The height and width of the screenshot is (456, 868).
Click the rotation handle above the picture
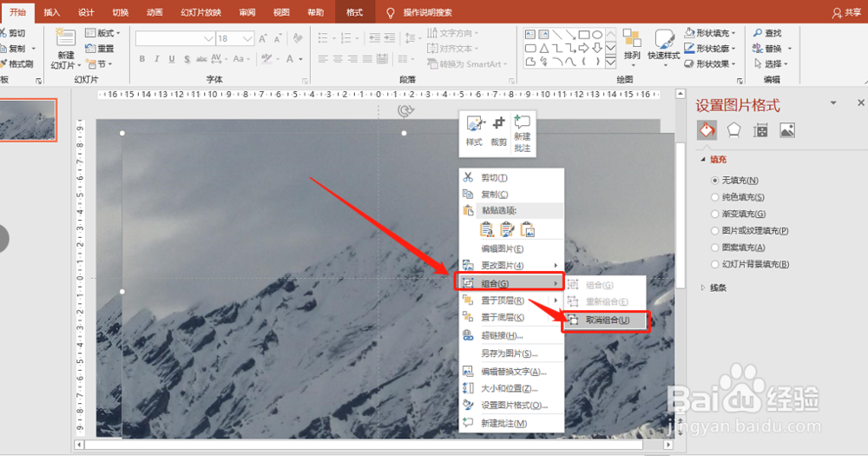(x=404, y=111)
